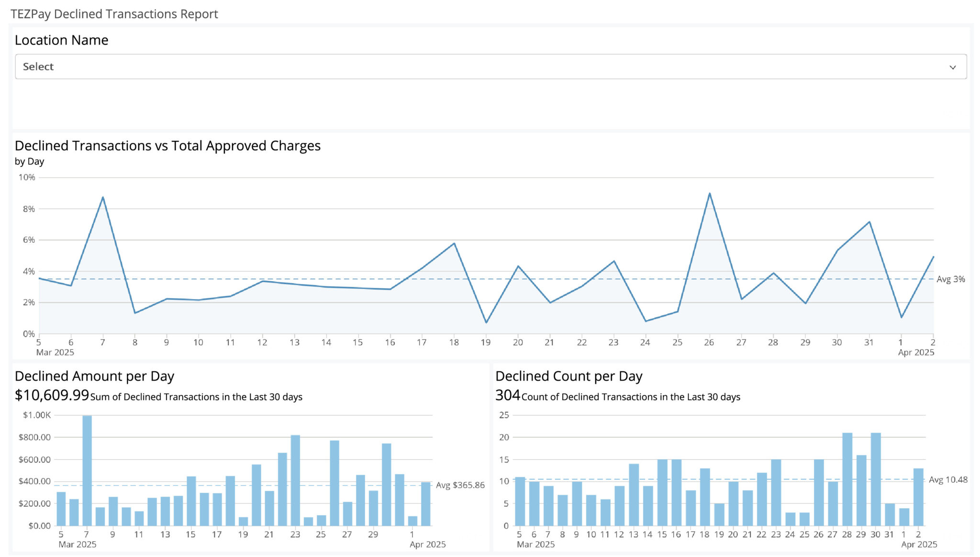Click the Declined Count per Day title
The height and width of the screenshot is (557, 980).
click(x=568, y=376)
